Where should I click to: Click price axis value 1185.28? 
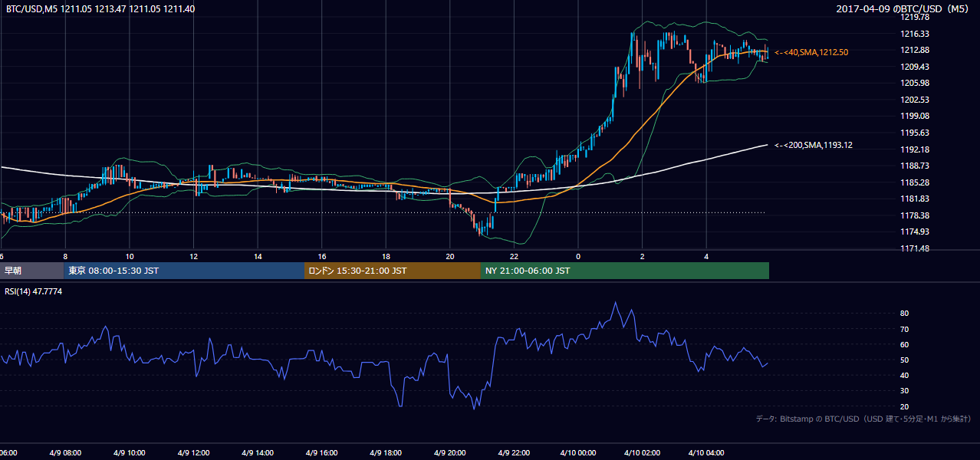coord(915,182)
